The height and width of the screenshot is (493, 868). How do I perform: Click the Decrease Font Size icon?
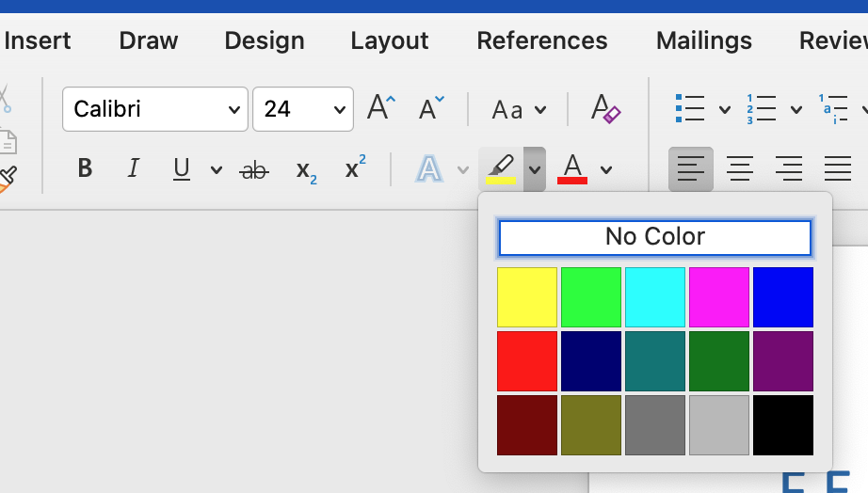point(431,108)
